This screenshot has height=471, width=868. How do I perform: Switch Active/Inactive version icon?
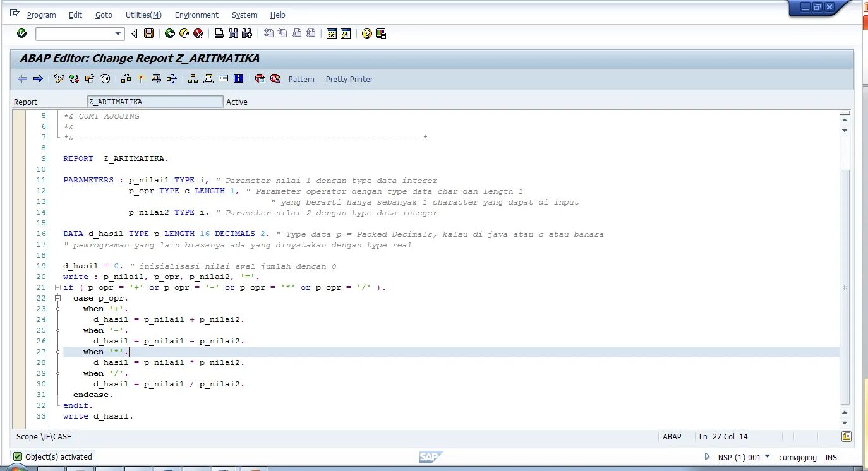click(x=75, y=79)
